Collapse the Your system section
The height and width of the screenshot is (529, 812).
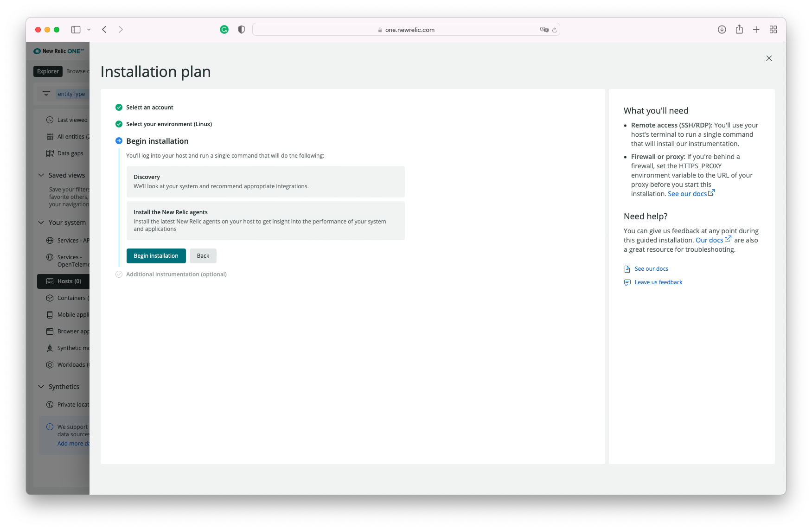(x=41, y=223)
